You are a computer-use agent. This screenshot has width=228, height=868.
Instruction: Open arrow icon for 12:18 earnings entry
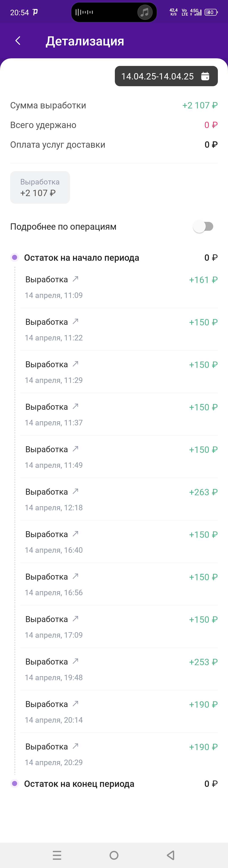[75, 491]
